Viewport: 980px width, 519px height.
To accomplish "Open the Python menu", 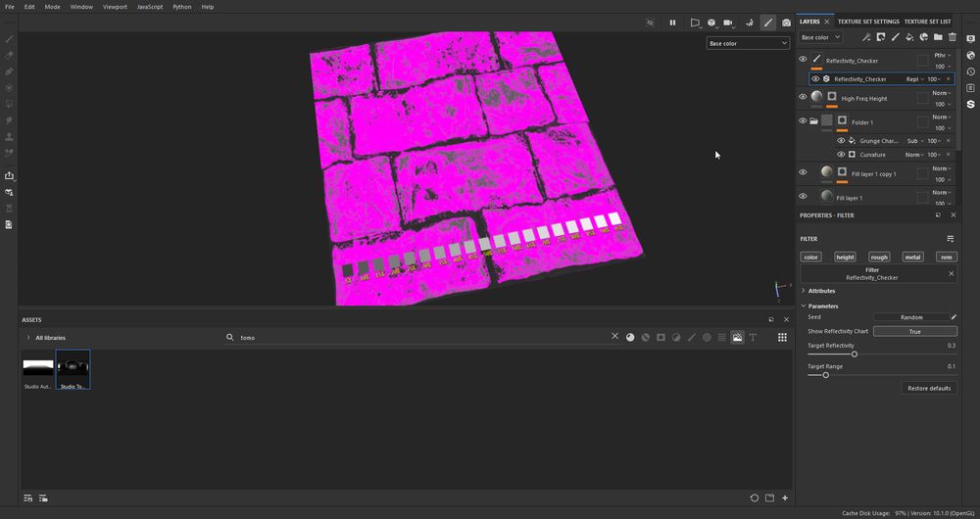I will 182,7.
